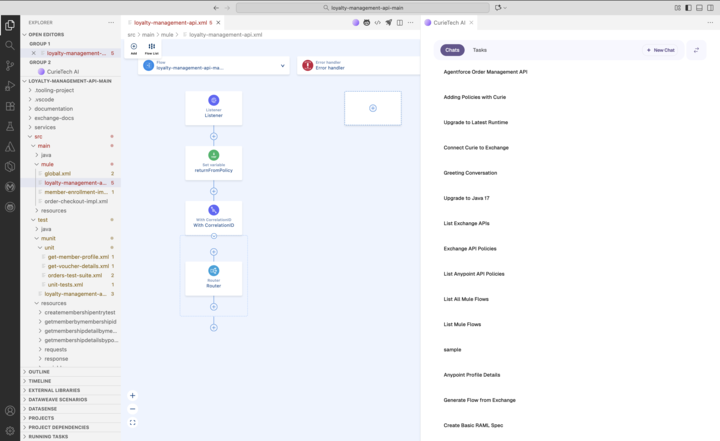
Task: Open the flow selector dropdown
Action: click(282, 66)
